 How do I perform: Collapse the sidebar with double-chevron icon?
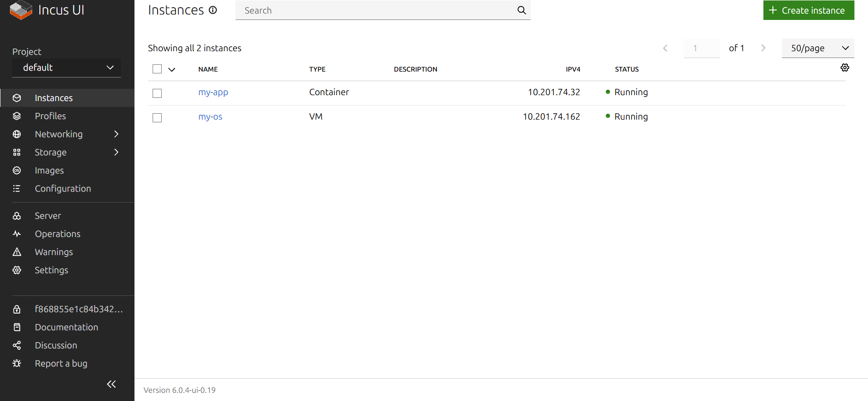(111, 384)
